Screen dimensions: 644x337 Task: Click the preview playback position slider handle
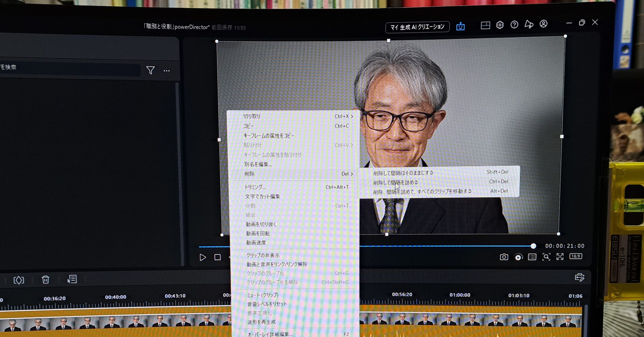coord(533,246)
